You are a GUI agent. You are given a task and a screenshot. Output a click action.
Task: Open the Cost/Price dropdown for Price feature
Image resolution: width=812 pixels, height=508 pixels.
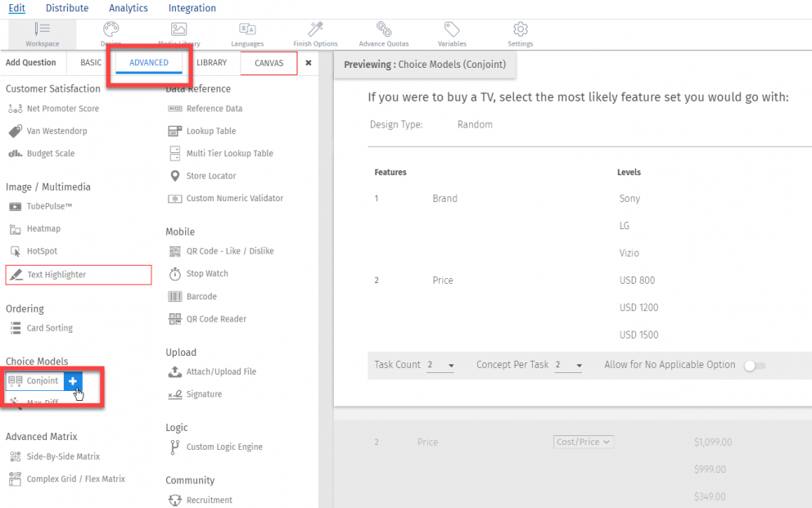(583, 441)
